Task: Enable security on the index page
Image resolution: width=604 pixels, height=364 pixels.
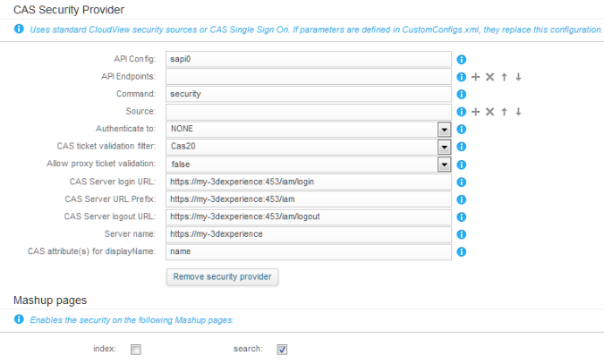Action: [x=136, y=350]
